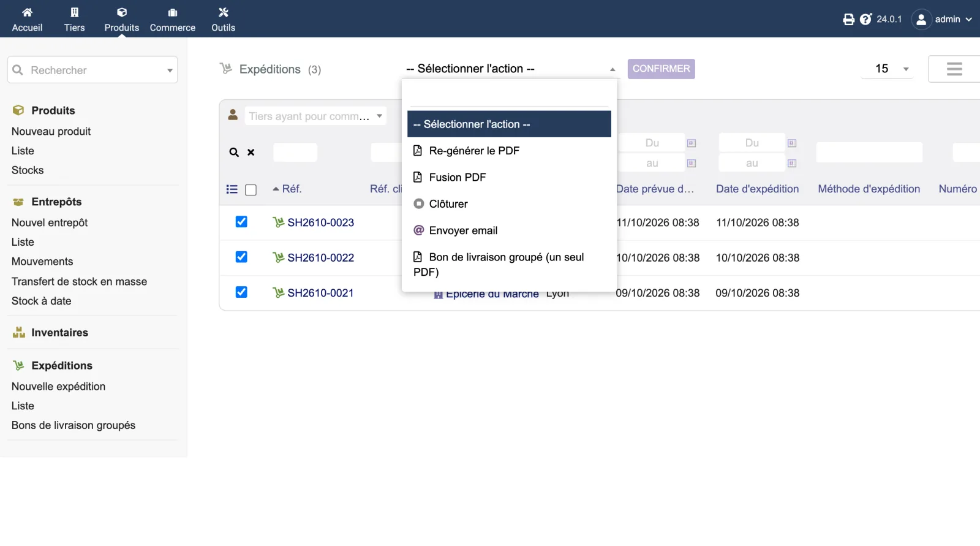Viewport: 980px width, 546px height.
Task: Open the Tiers building icon
Action: (75, 12)
